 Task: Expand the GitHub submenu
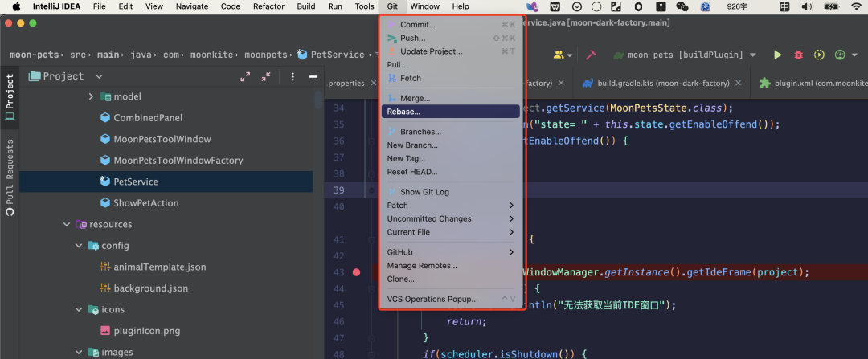(x=451, y=252)
